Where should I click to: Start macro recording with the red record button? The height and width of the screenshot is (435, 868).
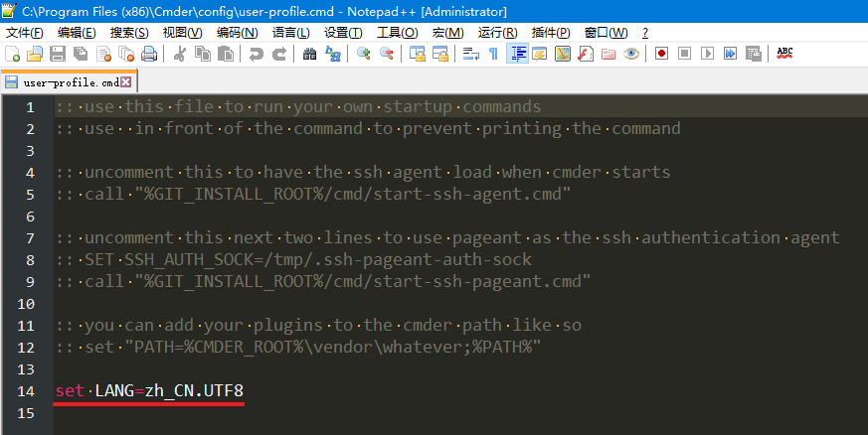click(x=661, y=54)
